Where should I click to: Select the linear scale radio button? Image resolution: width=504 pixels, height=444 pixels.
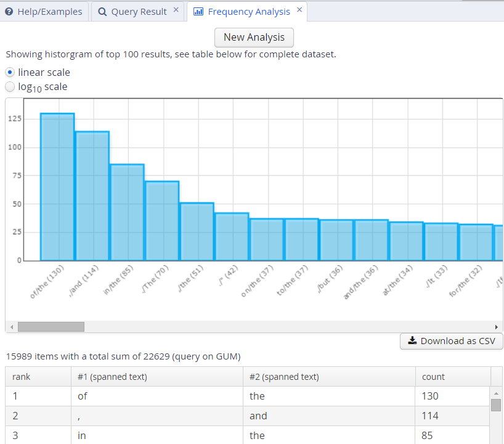(x=10, y=72)
